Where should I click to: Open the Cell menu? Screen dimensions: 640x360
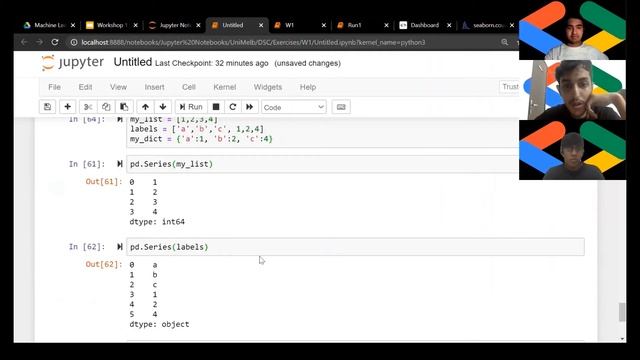[189, 87]
